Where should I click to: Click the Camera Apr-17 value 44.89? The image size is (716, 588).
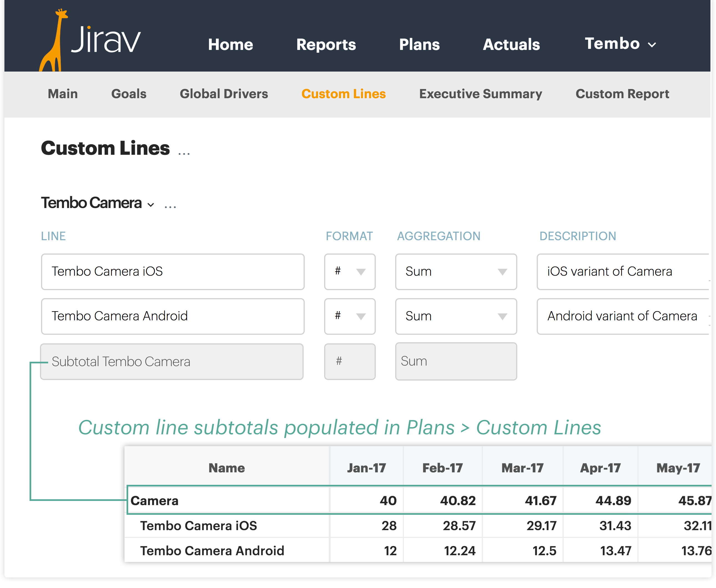[x=613, y=501]
